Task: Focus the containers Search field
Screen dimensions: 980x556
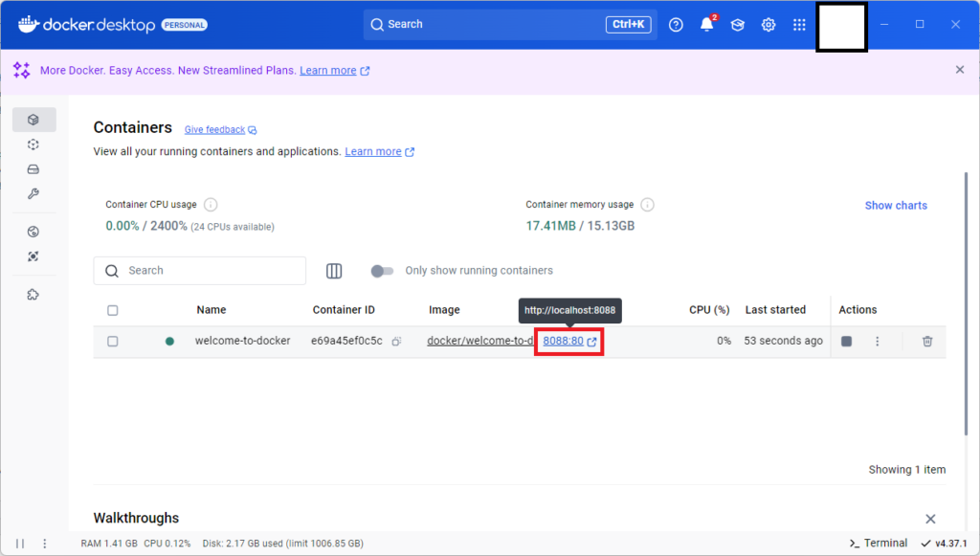Action: [200, 271]
